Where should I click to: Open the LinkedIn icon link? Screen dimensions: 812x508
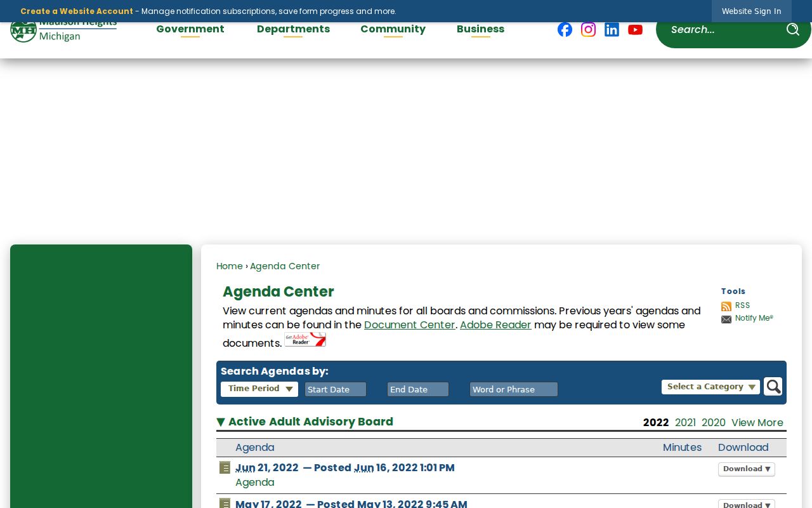point(612,29)
